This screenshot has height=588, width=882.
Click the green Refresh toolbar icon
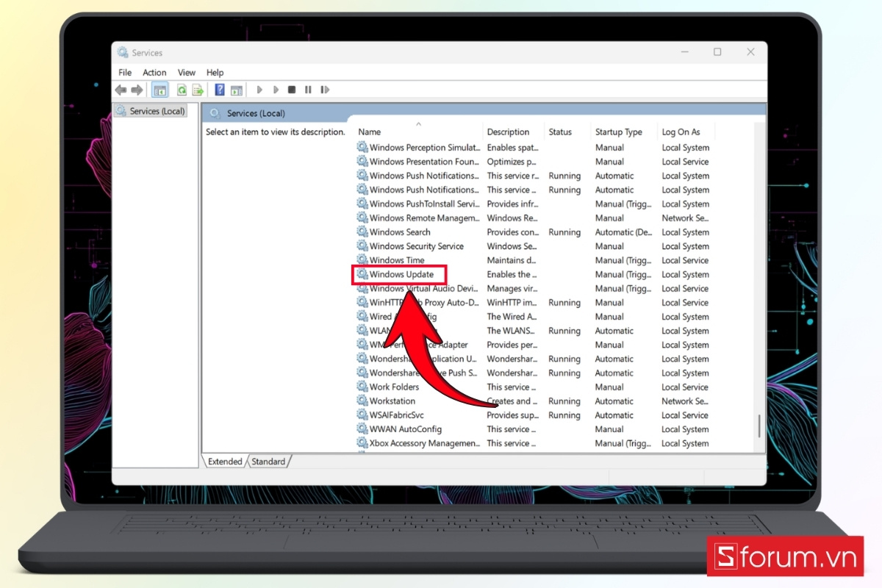(x=182, y=90)
